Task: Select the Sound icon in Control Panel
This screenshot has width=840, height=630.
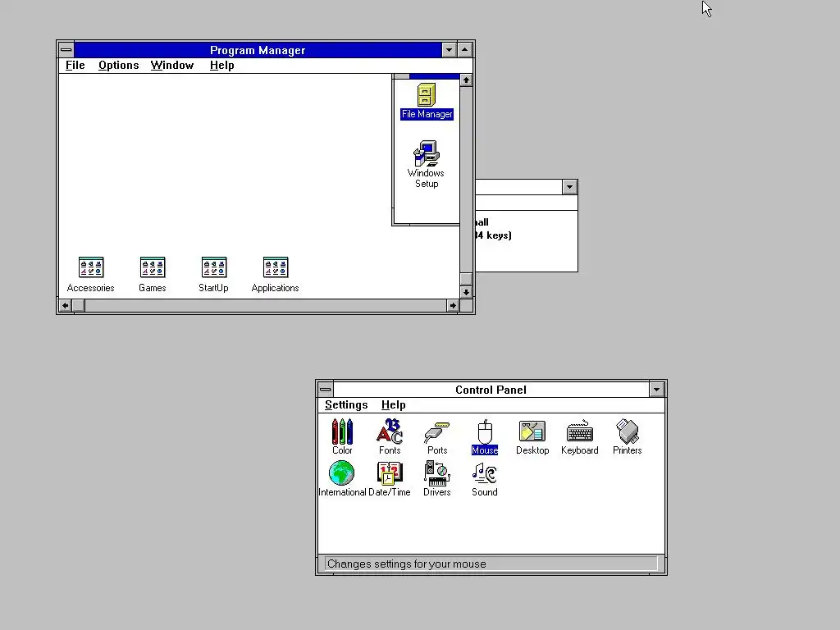Action: tap(485, 479)
